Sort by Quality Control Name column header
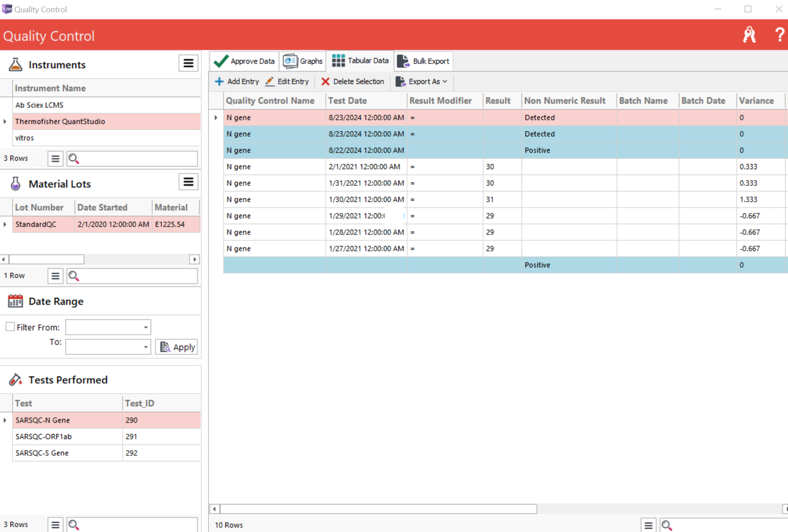788x532 pixels. tap(274, 101)
